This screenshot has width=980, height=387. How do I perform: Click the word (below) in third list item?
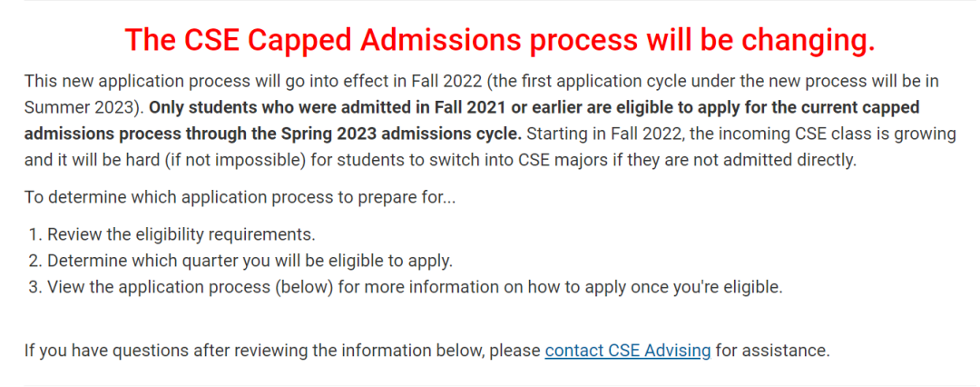click(x=292, y=287)
